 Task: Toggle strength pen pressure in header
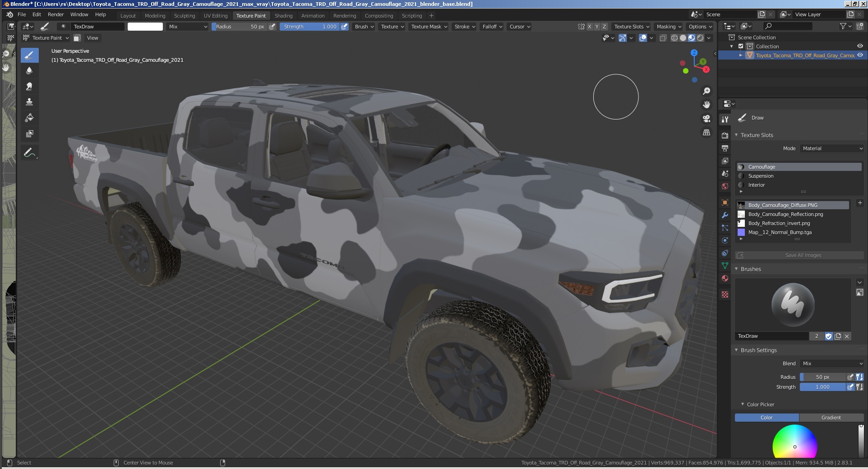(x=344, y=27)
